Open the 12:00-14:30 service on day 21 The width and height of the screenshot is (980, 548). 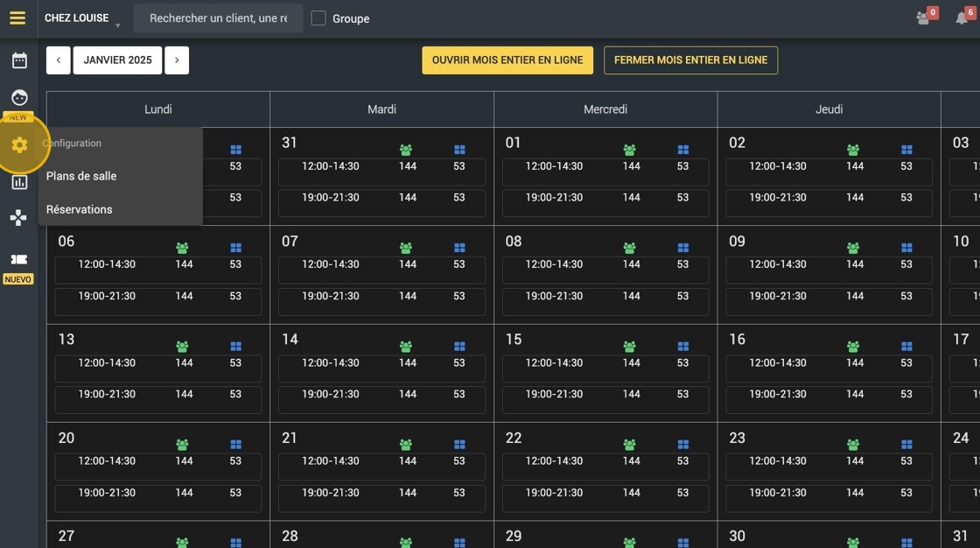click(x=381, y=466)
